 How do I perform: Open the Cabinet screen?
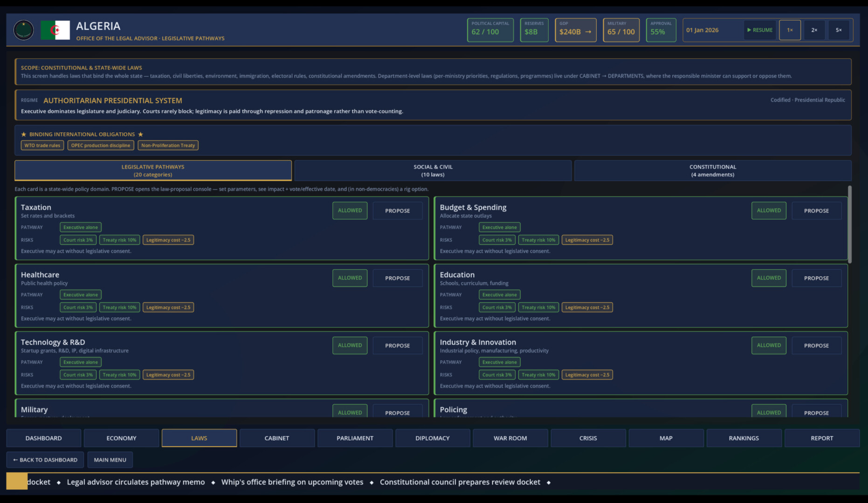tap(277, 438)
